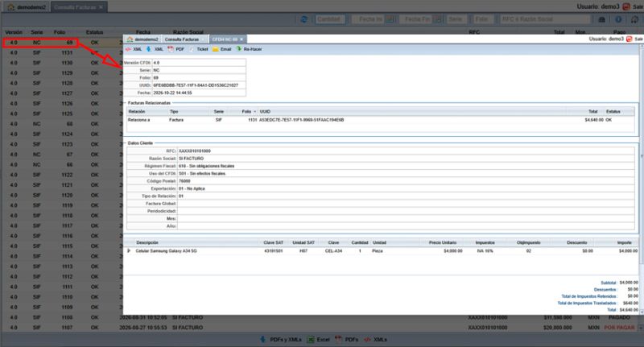Viewport: 644px width, 347px height.
Task: Click the front panel scrollbar down arrow
Action: 642,312
